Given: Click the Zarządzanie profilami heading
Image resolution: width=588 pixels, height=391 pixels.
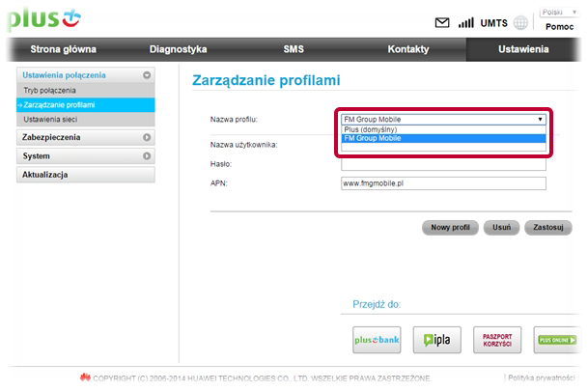Looking at the screenshot, I should (x=266, y=80).
